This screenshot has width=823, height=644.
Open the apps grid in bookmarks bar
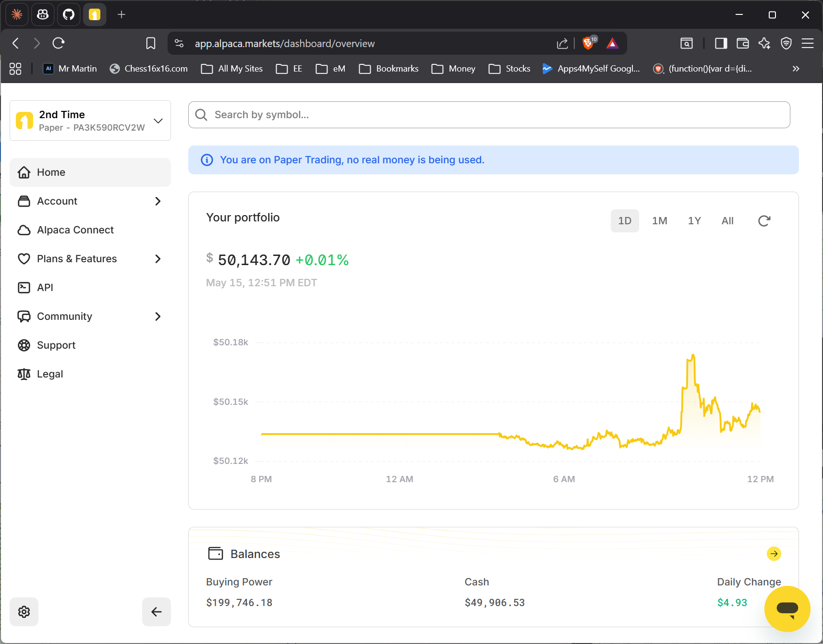point(15,69)
